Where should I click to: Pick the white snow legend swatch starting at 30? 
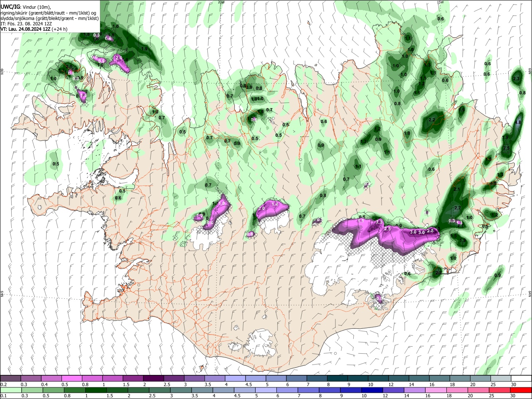coord(521,378)
